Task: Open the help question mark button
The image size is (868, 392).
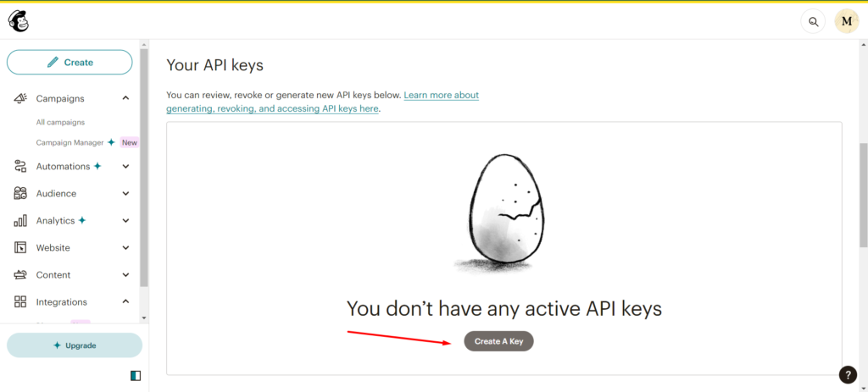Action: 848,375
